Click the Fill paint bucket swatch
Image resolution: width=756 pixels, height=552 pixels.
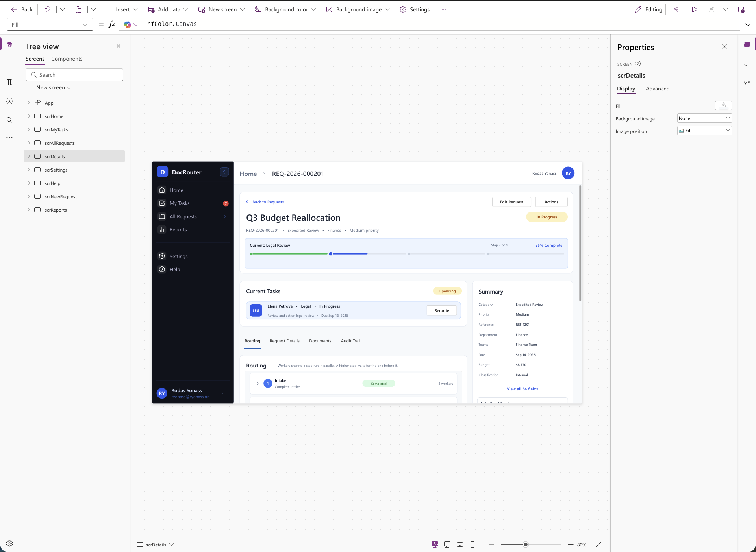(x=723, y=105)
